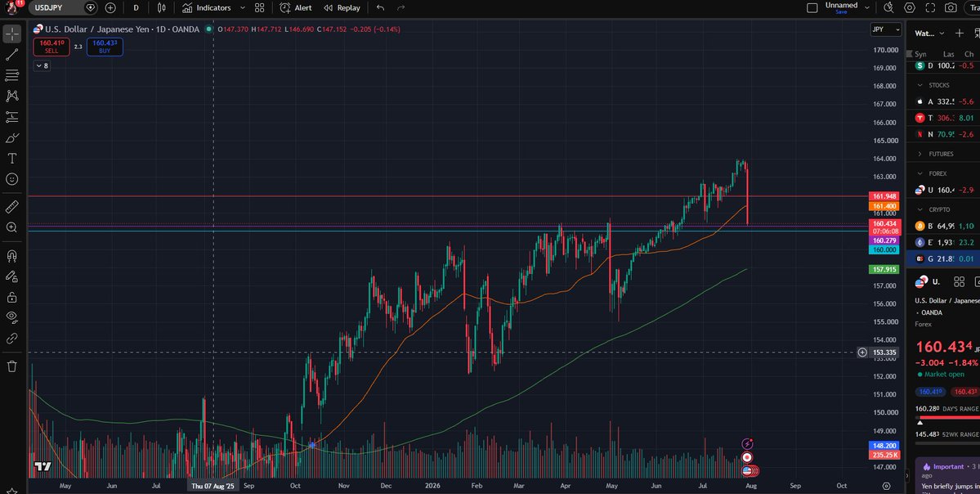Click the orange 161.400 moving average label

(884, 206)
